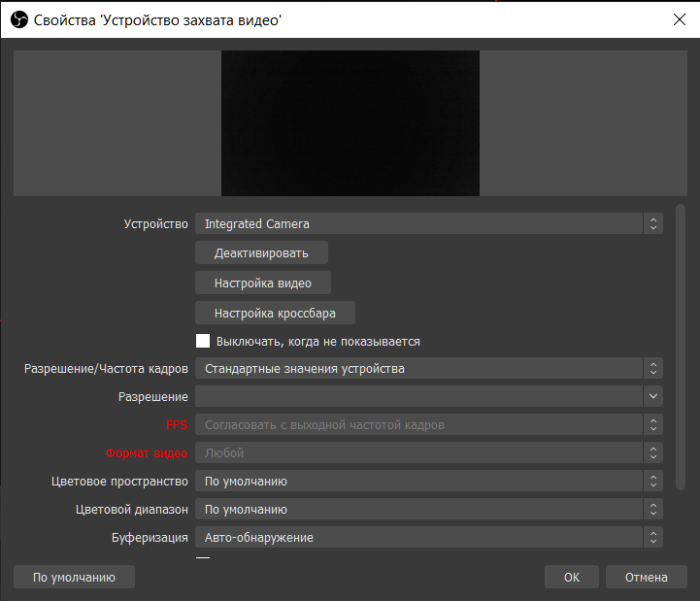Open Настройка видео settings
The height and width of the screenshot is (601, 700).
tap(263, 283)
